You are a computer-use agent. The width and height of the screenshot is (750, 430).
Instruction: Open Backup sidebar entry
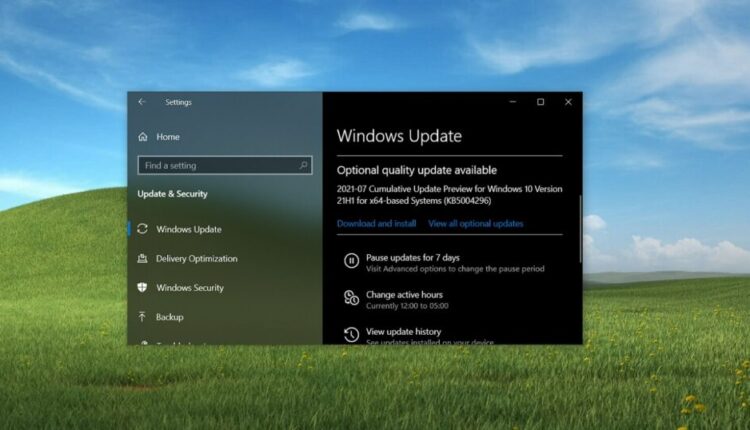pyautogui.click(x=170, y=317)
